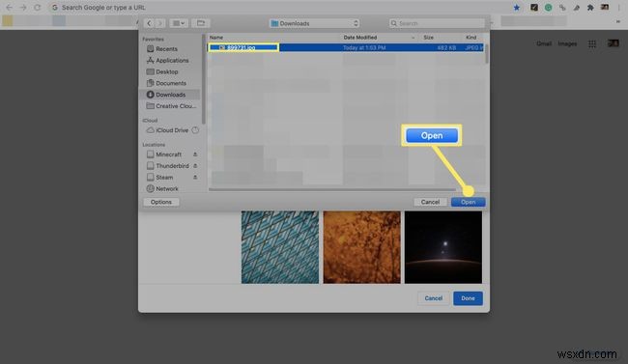This screenshot has height=364, width=628.
Task: Click iCloud Drive sync status icon
Action: pyautogui.click(x=195, y=130)
